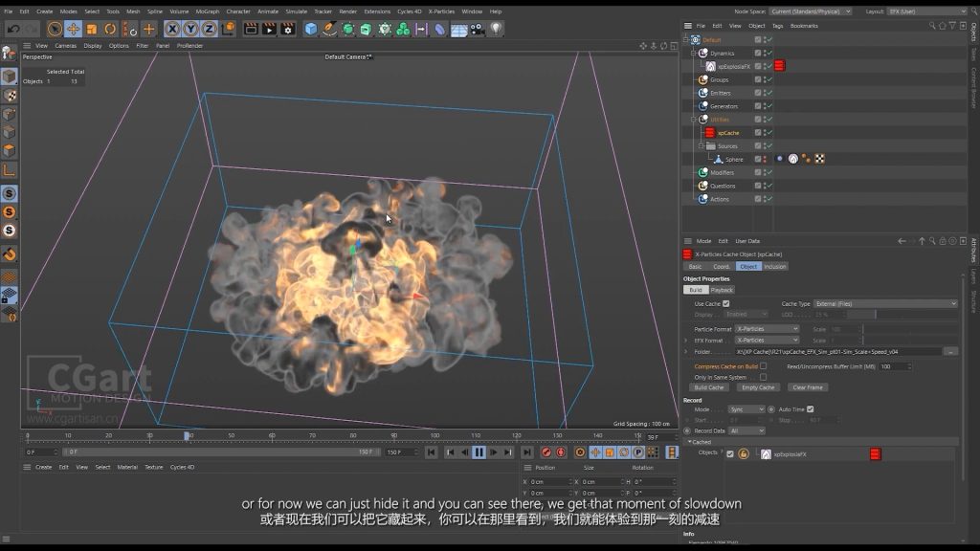Screen dimensions: 980x551
Task: Add a Cube primitive object
Action: tap(311, 29)
